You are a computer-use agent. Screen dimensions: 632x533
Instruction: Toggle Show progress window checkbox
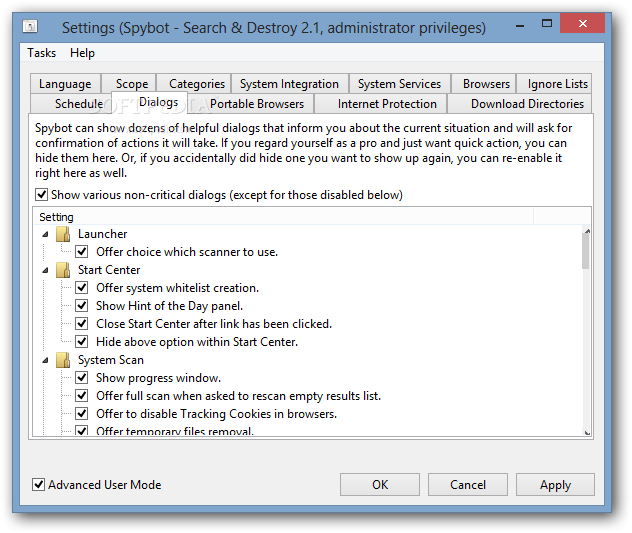(82, 377)
